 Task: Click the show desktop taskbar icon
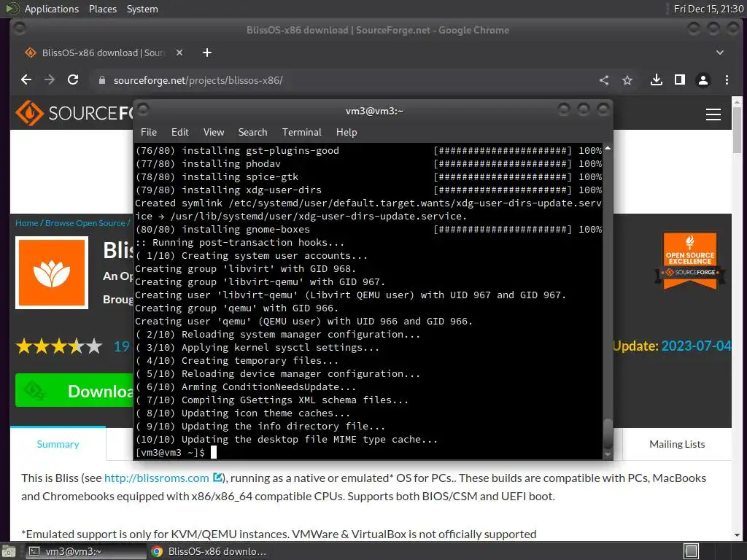click(9, 552)
